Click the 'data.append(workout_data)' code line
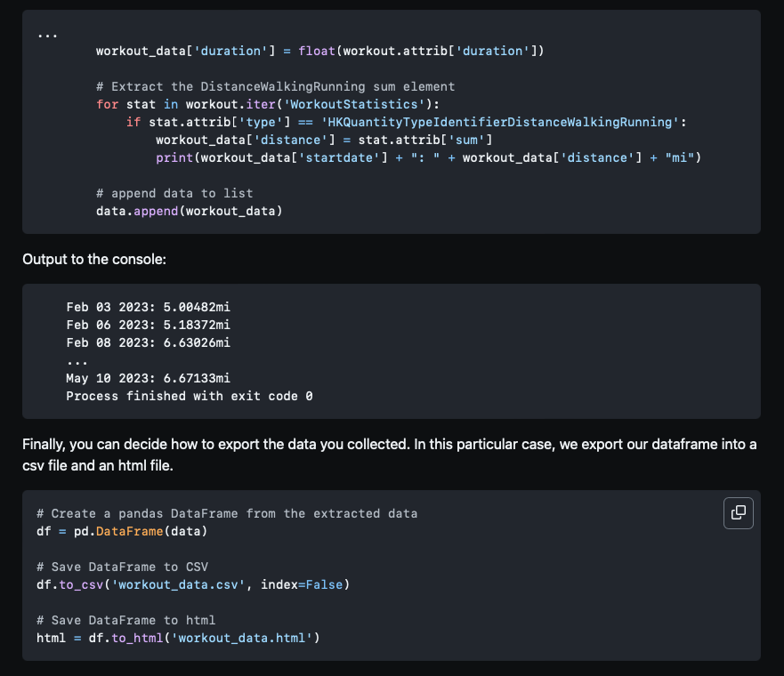Screen dimensions: 784x676 coord(190,211)
